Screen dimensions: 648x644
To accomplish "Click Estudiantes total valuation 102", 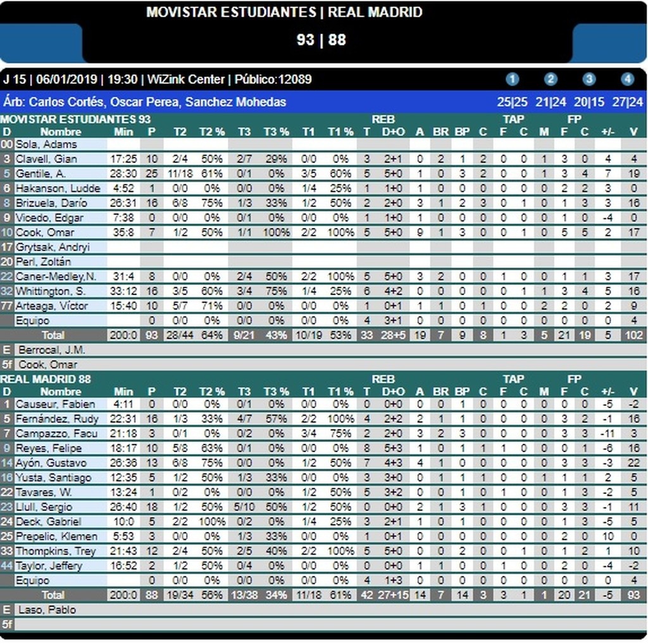I will (x=634, y=336).
